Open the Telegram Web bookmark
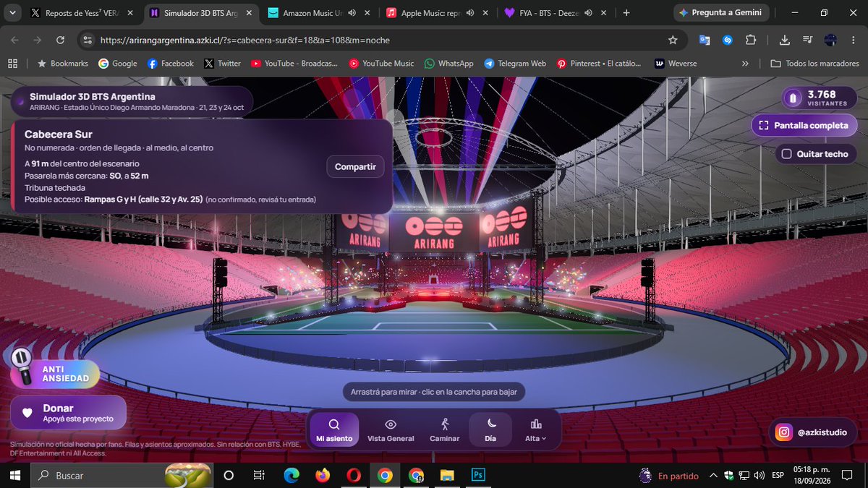 coord(515,64)
